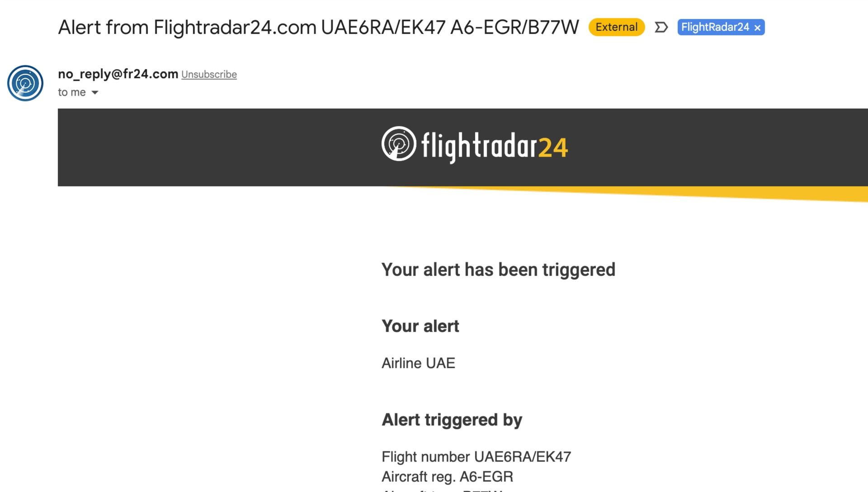Click 'Your alert has been triggered' heading
The width and height of the screenshot is (868, 492).
coord(498,270)
